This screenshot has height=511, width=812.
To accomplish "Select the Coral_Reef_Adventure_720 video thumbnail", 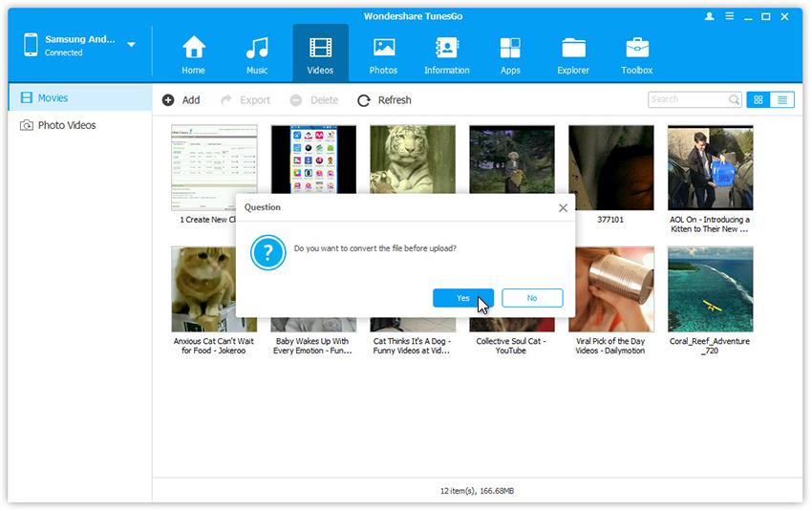I will click(x=710, y=289).
